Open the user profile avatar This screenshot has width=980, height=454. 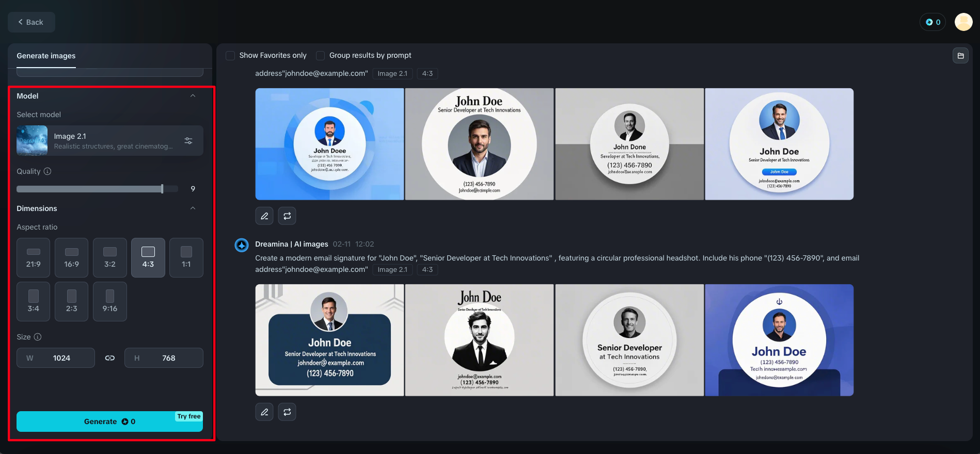tap(963, 22)
